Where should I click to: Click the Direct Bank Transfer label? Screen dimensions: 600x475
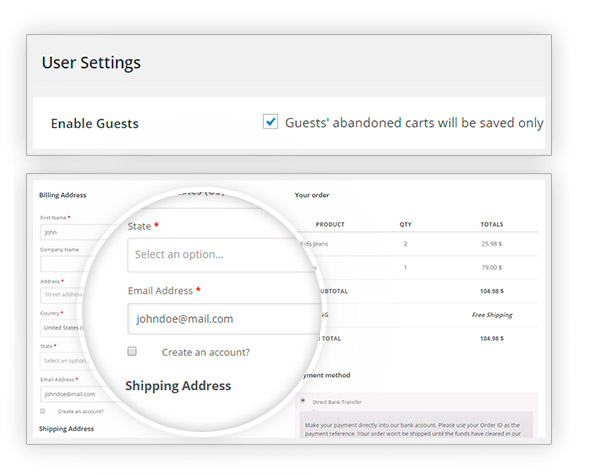click(337, 402)
